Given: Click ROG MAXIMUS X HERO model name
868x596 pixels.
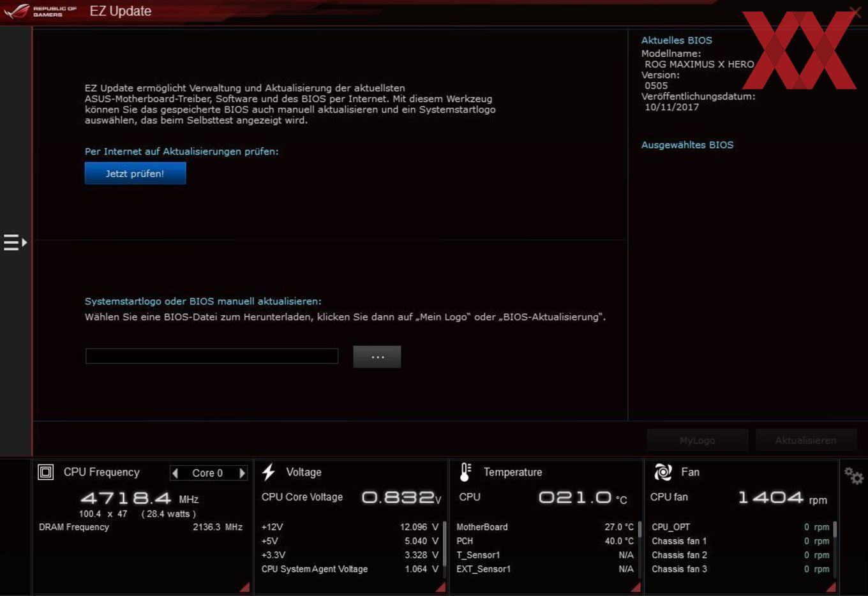Looking at the screenshot, I should click(x=700, y=64).
